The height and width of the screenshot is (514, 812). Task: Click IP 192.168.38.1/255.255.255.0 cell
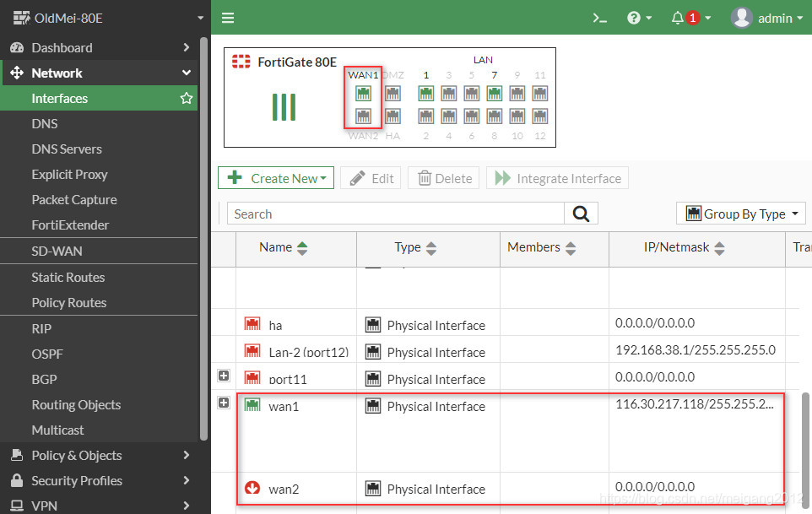[x=696, y=350]
